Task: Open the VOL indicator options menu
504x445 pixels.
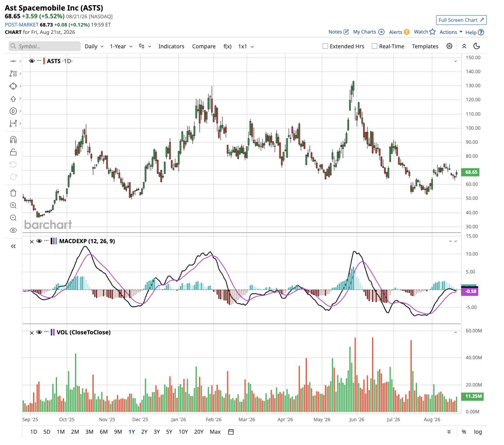Action: point(46,332)
